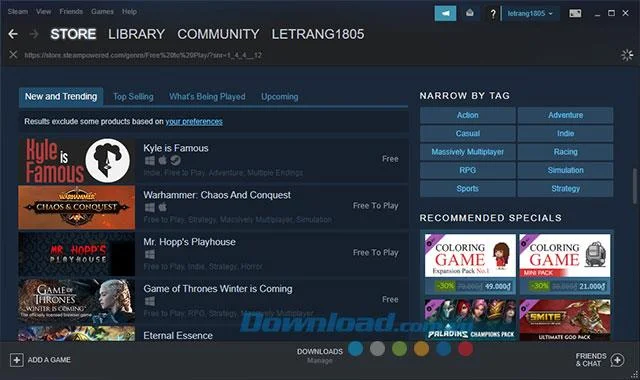Open the inbox envelope icon

tap(470, 13)
